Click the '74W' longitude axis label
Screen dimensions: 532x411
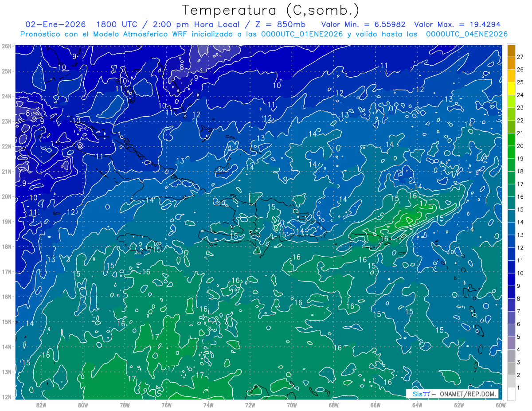tap(208, 404)
